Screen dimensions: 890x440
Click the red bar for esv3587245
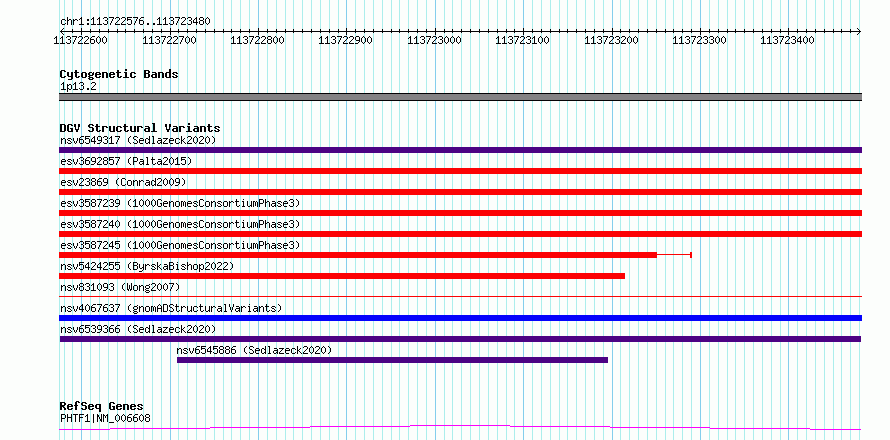pos(358,255)
